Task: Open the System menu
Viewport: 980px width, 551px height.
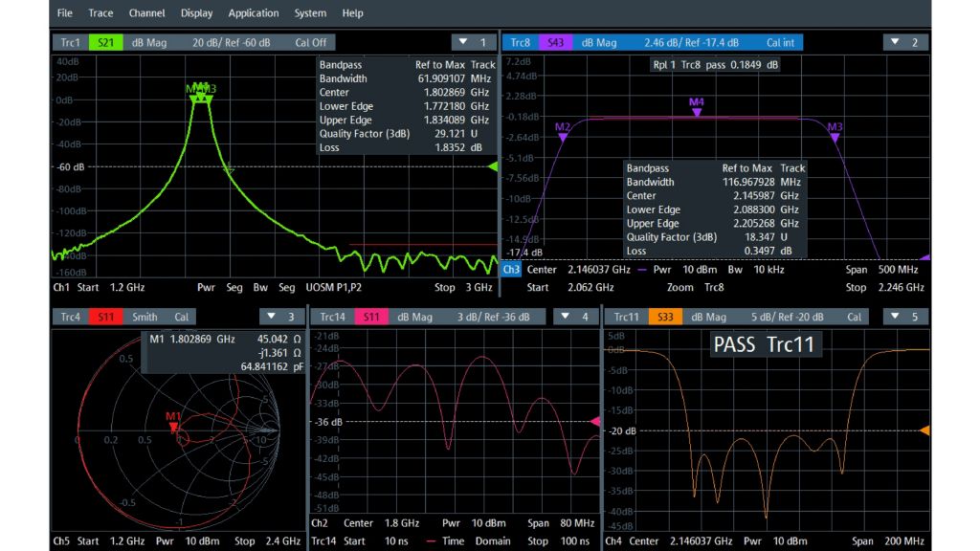Action: point(310,13)
